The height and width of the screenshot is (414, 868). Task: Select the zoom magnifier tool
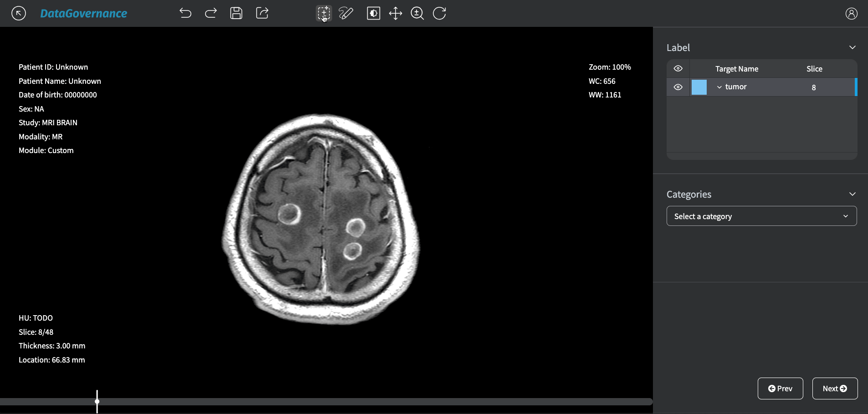click(x=417, y=13)
